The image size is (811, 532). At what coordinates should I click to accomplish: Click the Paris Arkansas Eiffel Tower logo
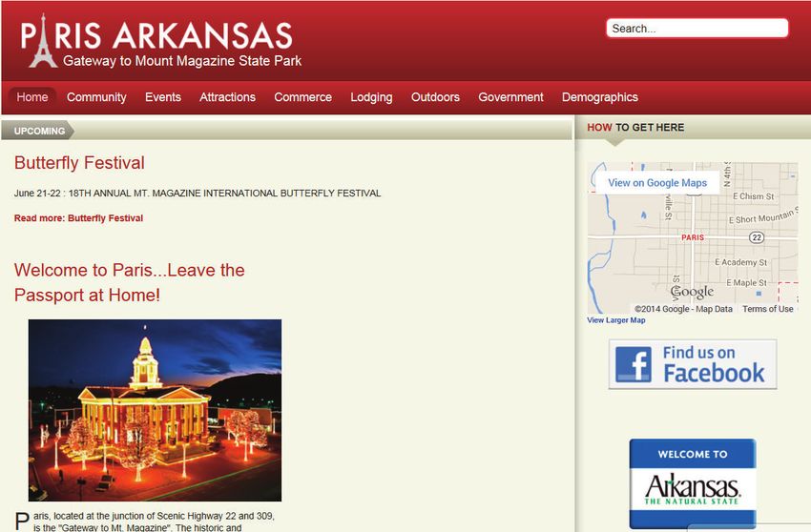pos(160,41)
